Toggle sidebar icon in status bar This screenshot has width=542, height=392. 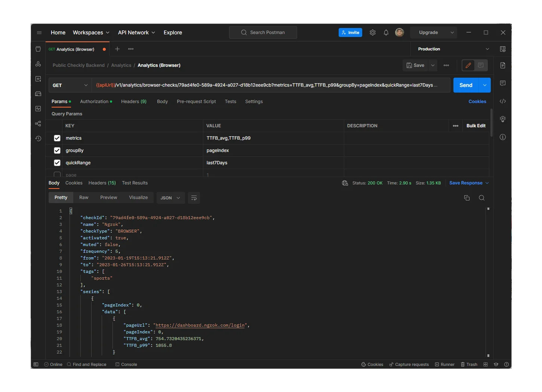(x=36, y=364)
